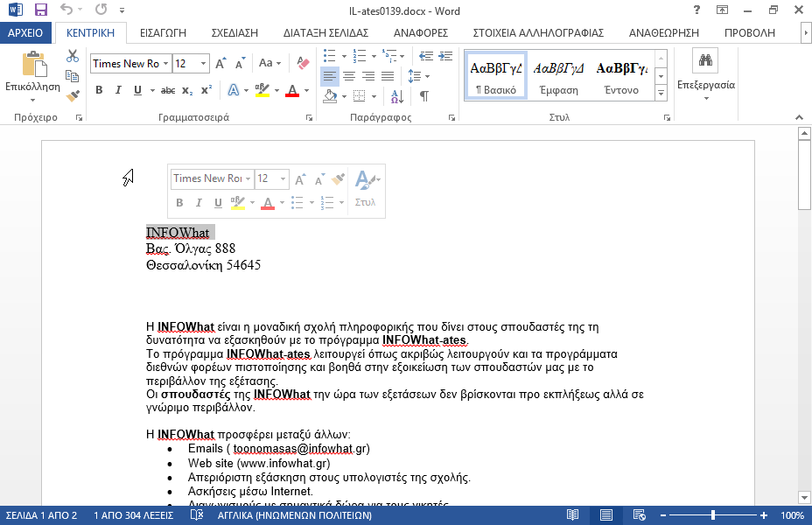This screenshot has width=812, height=525.
Task: Toggle Bold in the ribbon font group
Action: tap(99, 90)
